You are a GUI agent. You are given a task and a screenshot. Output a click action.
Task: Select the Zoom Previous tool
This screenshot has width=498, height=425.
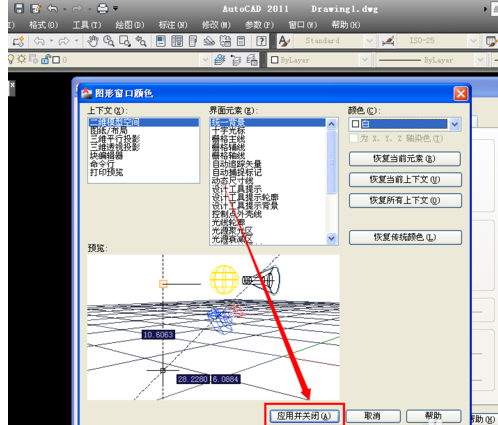141,41
